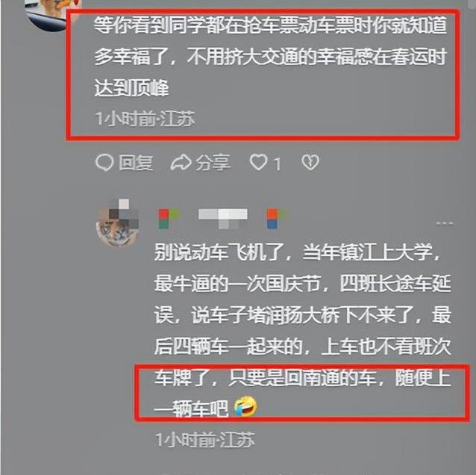Open the three-dot more options menu

(445, 223)
